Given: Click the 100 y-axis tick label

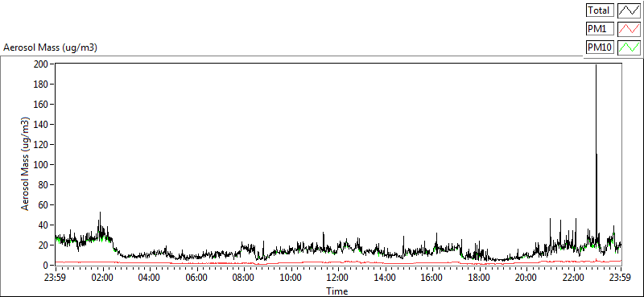Looking at the screenshot, I should click(42, 165).
